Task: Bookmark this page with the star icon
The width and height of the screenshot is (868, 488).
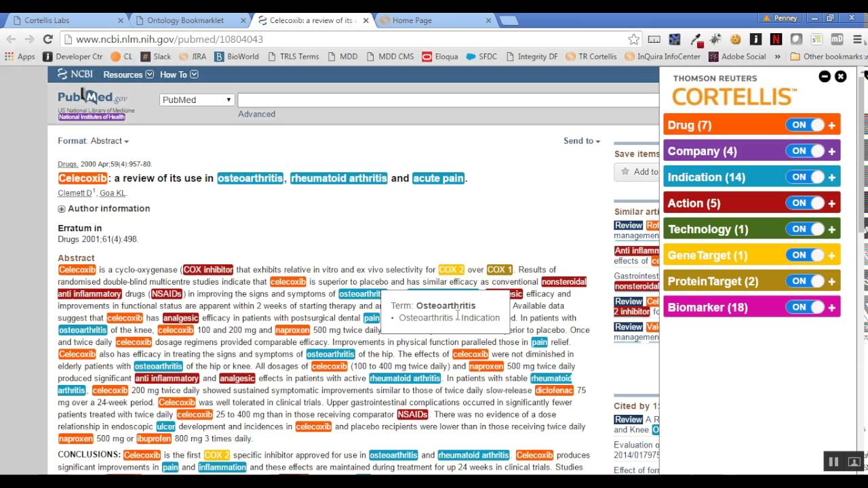Action: point(633,39)
